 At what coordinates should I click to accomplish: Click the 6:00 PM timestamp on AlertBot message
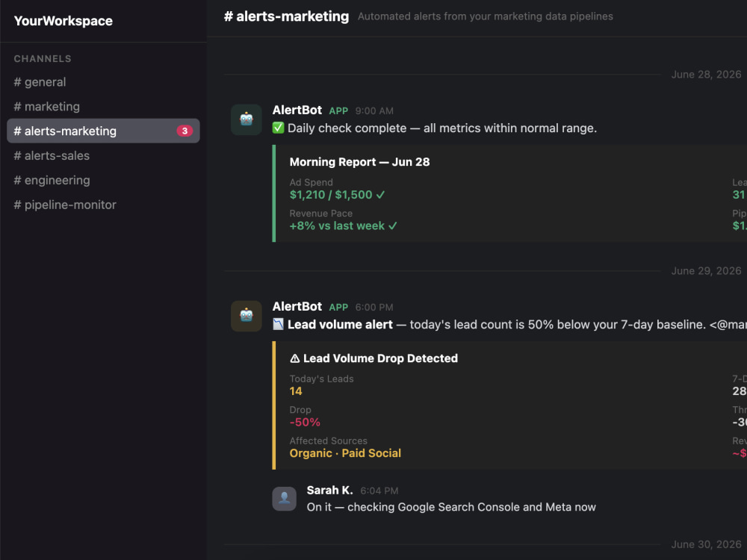tap(374, 307)
